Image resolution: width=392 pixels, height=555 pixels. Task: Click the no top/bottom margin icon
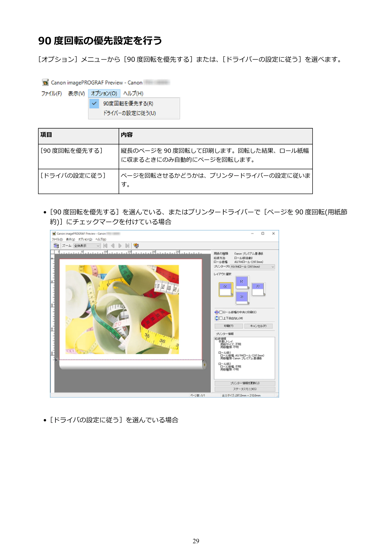pyautogui.click(x=216, y=318)
